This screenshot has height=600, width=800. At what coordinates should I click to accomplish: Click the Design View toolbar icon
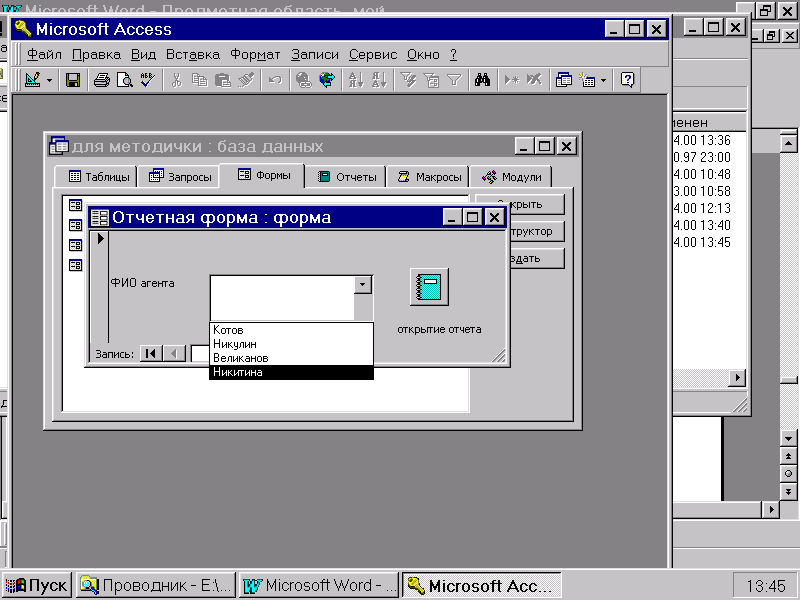pos(33,80)
